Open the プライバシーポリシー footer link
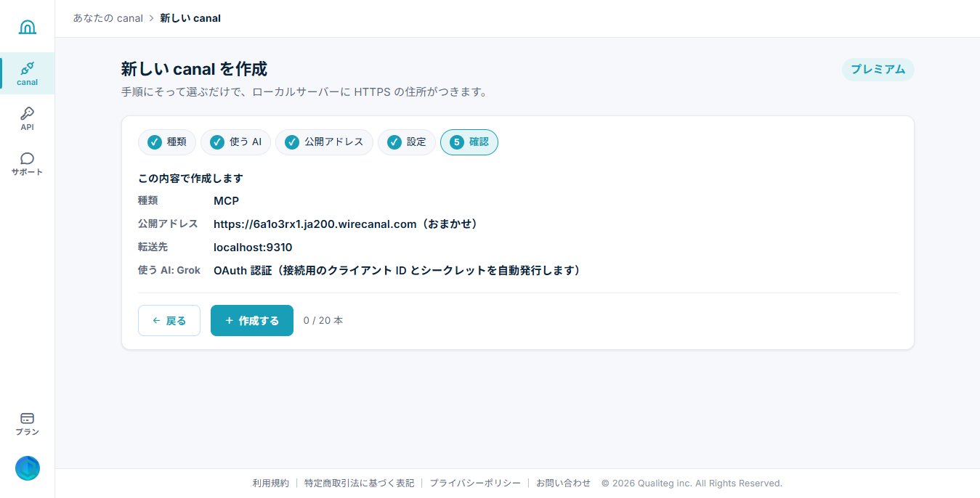Viewport: 980px width, 498px height. [475, 483]
